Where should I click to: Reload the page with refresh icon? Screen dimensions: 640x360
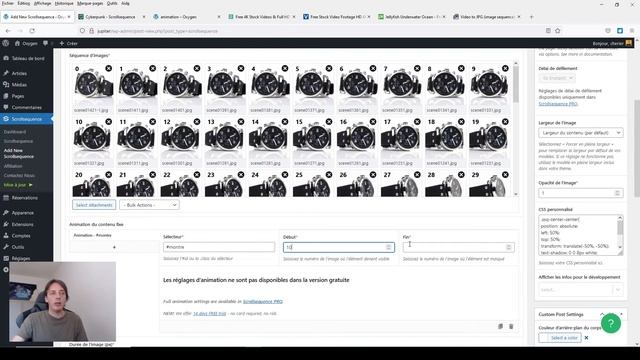[32, 31]
